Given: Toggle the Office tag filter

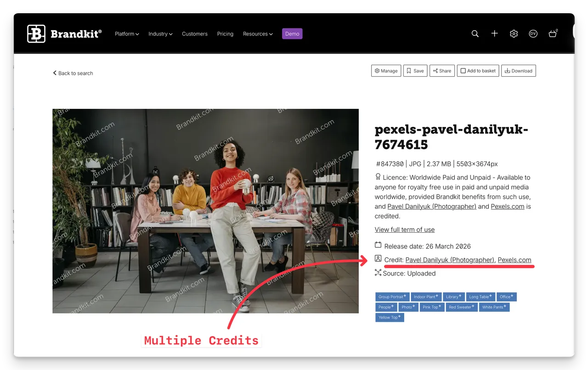Looking at the screenshot, I should 506,297.
